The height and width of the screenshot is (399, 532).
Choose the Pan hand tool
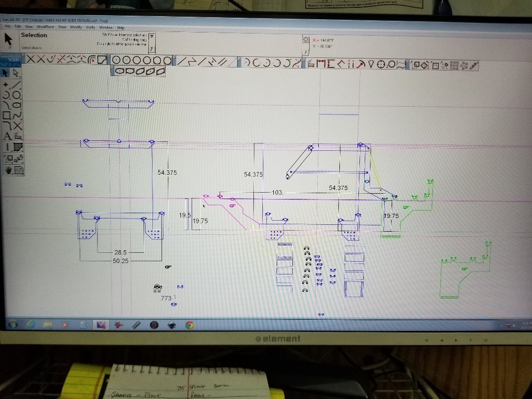pos(8,169)
